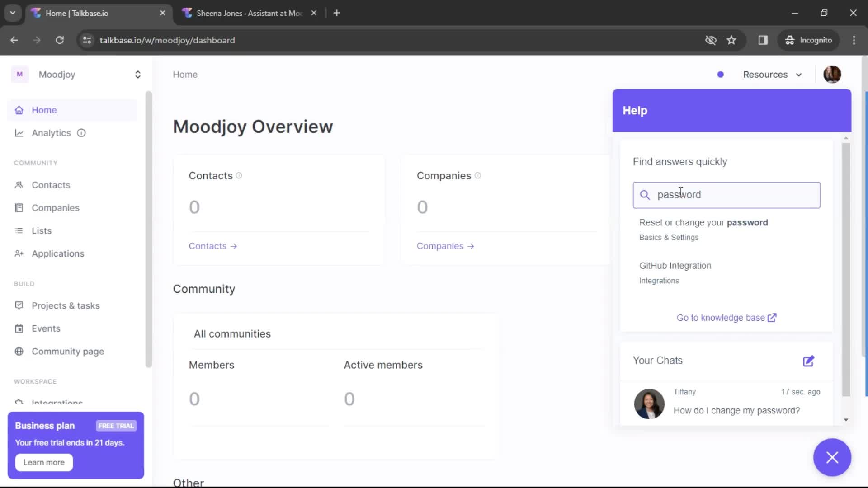Screen dimensions: 868x488
Task: Click the Analytics sidebar icon
Action: pyautogui.click(x=19, y=132)
